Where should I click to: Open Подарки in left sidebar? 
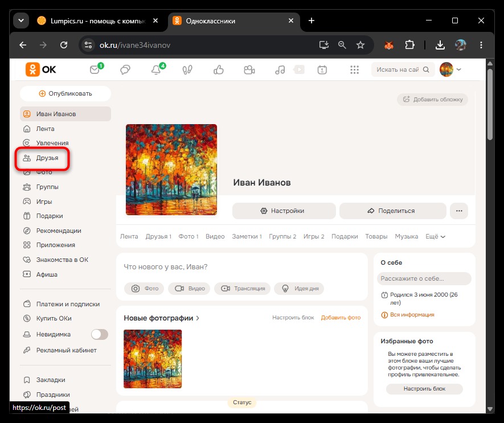49,216
